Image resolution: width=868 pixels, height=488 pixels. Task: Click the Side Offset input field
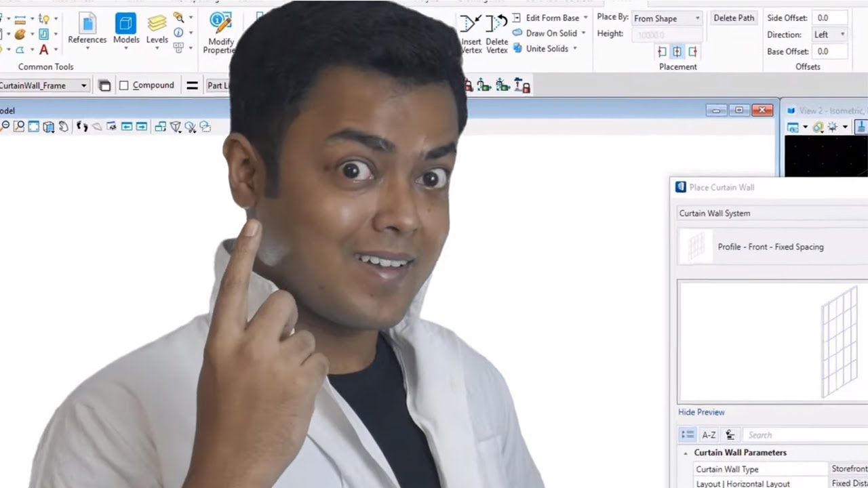[x=829, y=18]
